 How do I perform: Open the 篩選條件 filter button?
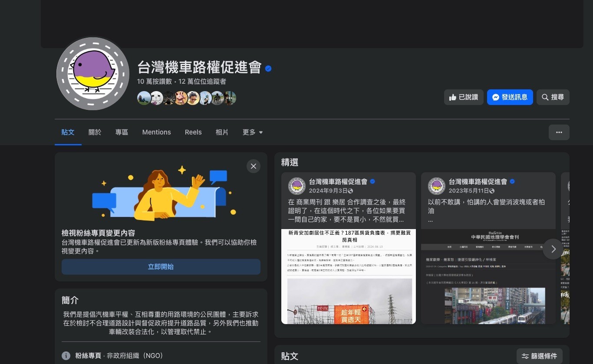540,356
